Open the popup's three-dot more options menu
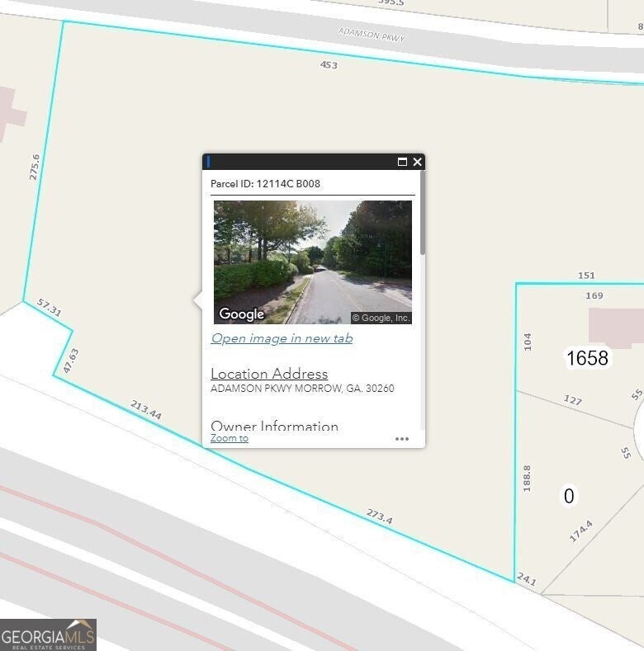 [x=402, y=439]
